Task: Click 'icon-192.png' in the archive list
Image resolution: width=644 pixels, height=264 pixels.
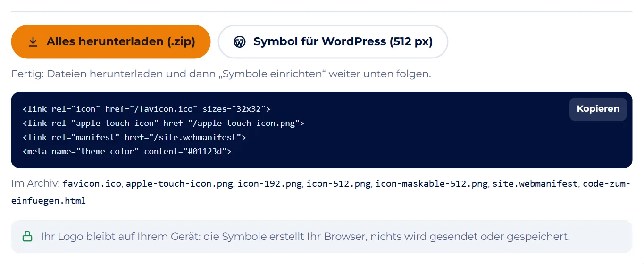Action: 269,184
